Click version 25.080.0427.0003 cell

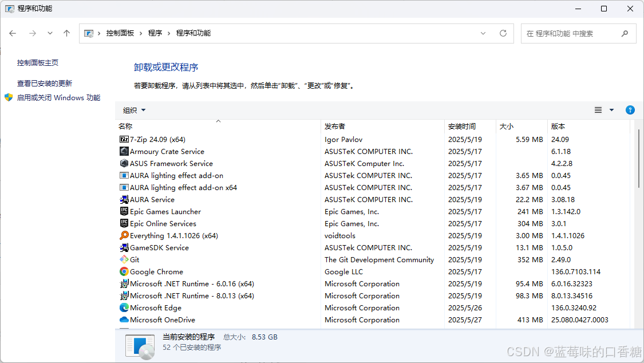580,319
